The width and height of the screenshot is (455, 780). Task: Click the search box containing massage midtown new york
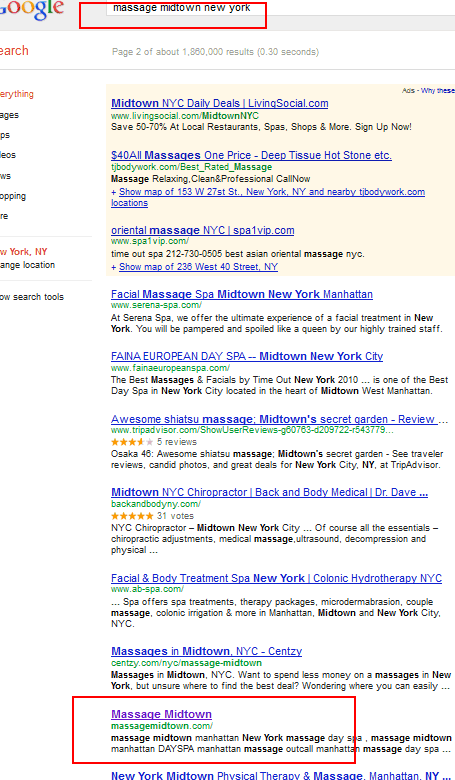(x=280, y=8)
